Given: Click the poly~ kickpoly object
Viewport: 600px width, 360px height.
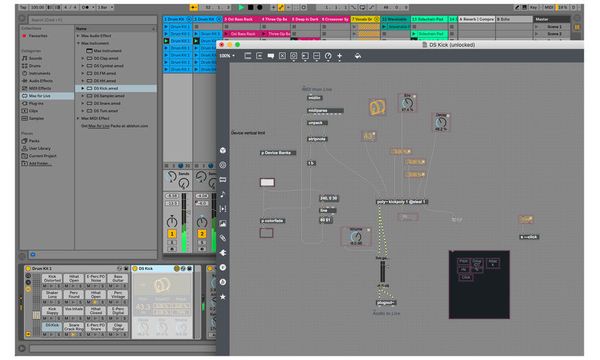Looking at the screenshot, I should pos(402,202).
